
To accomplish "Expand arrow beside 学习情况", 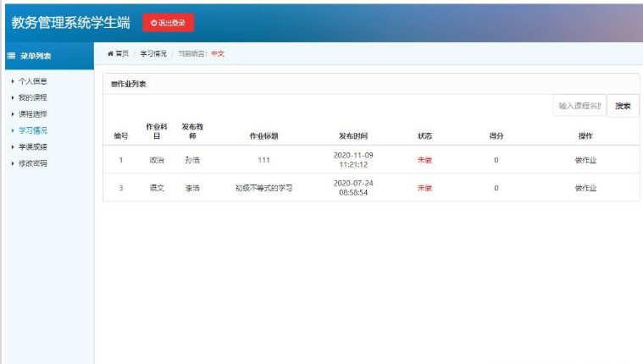I will click(x=13, y=130).
